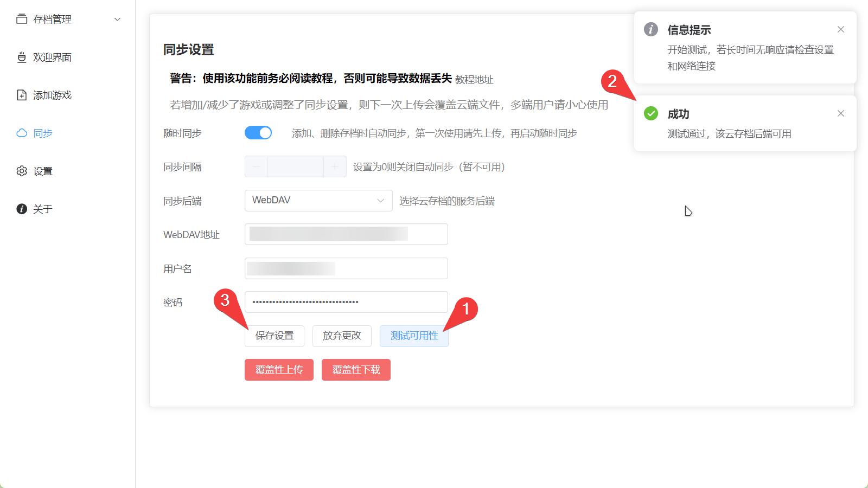Viewport: 868px width, 488px height.
Task: Click the 密码 password input field
Action: point(346,301)
